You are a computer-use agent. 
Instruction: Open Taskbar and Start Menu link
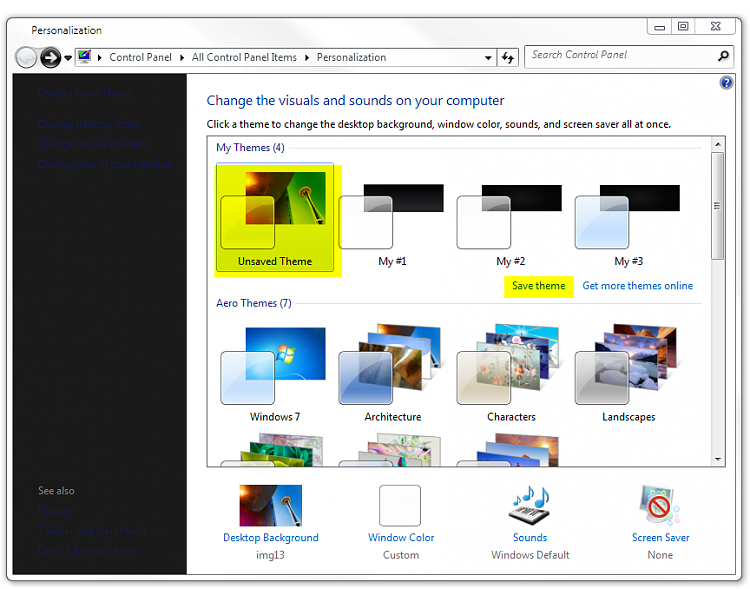pyautogui.click(x=92, y=531)
